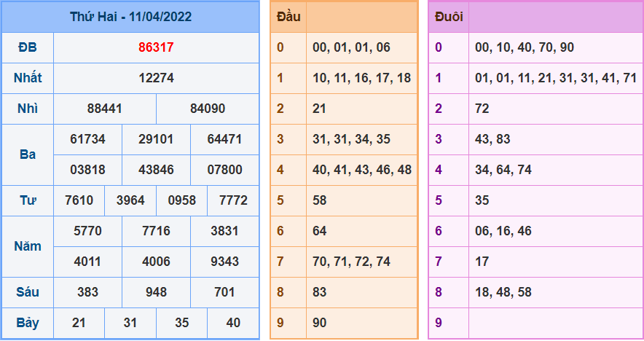Viewport: 644px width, 341px height.
Task: Select third prize number 43846
Action: click(x=156, y=170)
